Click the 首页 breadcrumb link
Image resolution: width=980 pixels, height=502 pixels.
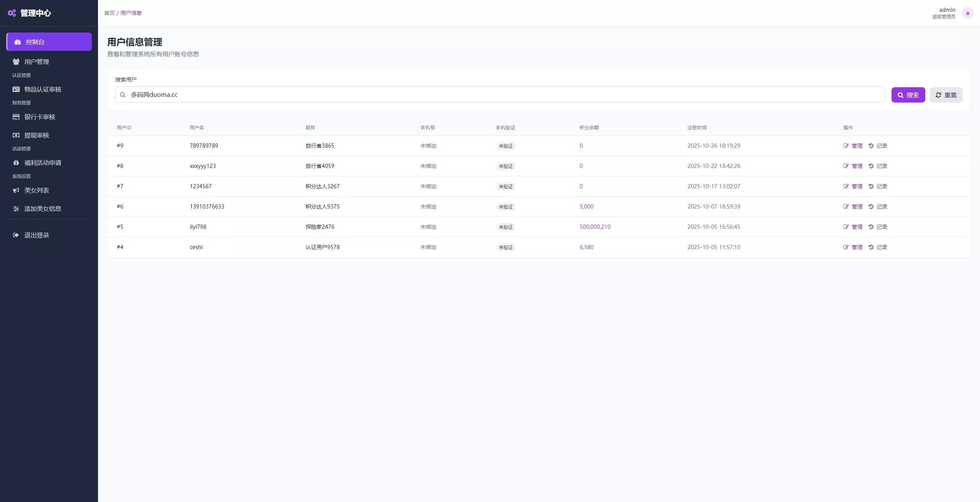point(109,13)
